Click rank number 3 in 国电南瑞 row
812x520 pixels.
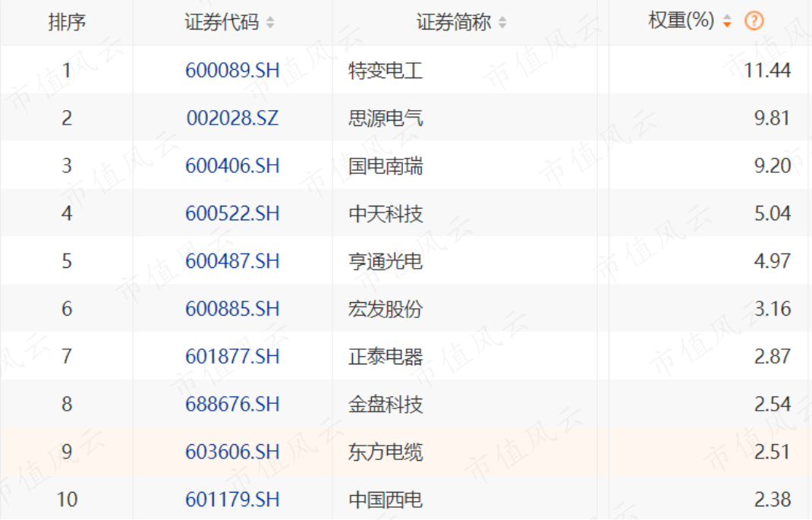click(67, 165)
